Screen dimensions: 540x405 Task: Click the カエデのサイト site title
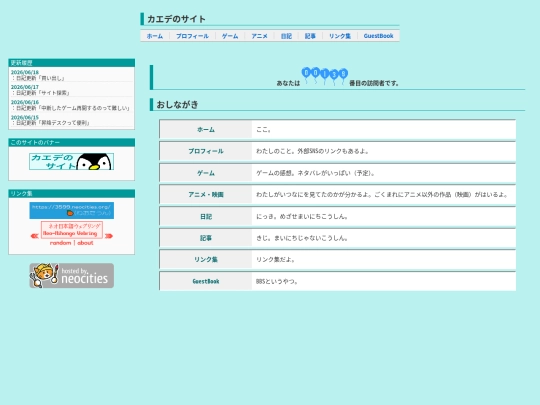click(x=176, y=19)
